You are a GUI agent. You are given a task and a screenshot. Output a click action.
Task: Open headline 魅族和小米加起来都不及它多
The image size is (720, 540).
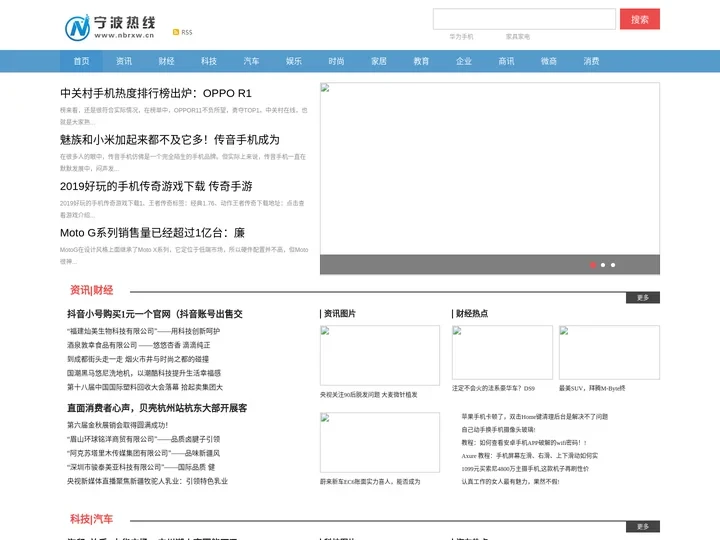(169, 140)
